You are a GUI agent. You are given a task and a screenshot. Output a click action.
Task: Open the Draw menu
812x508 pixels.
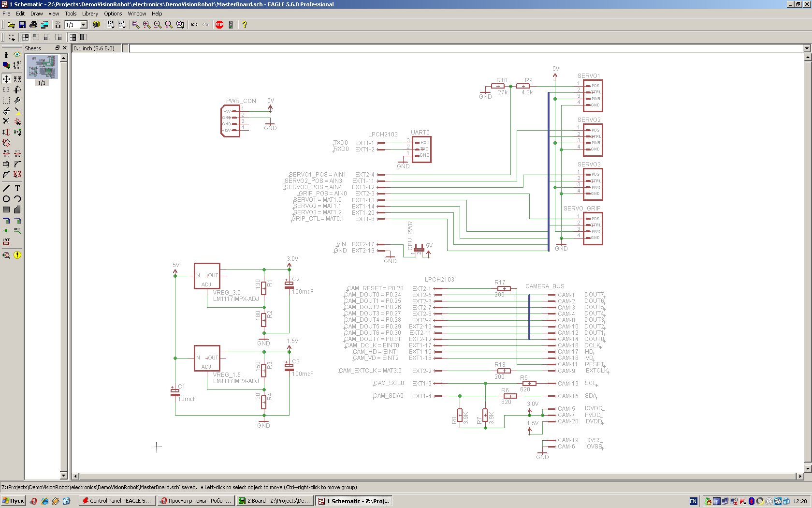tap(37, 14)
